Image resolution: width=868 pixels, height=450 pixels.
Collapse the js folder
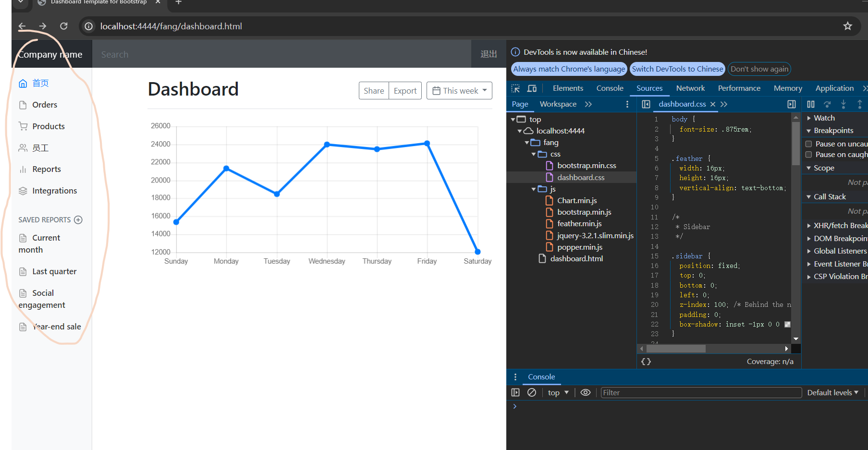point(534,189)
